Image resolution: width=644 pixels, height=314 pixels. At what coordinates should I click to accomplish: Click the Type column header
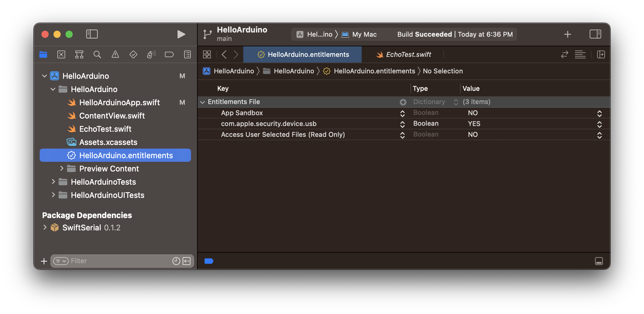[420, 88]
